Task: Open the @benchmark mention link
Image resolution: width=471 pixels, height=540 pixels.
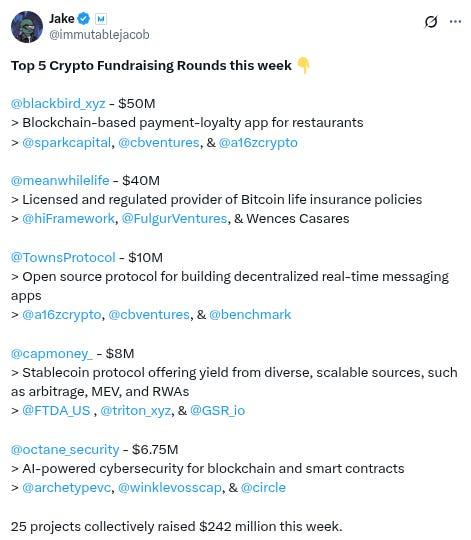Action: tap(250, 314)
